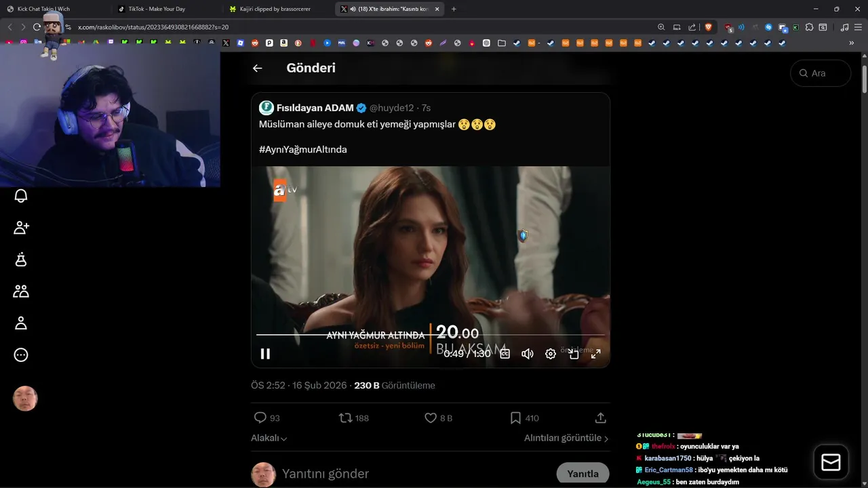
Task: Close the active X tab
Action: [x=437, y=9]
